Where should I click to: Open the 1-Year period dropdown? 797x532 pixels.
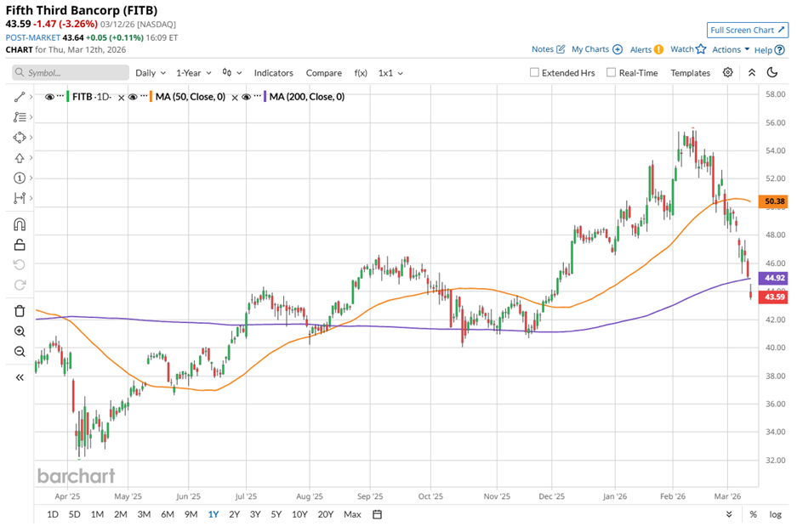click(x=193, y=73)
